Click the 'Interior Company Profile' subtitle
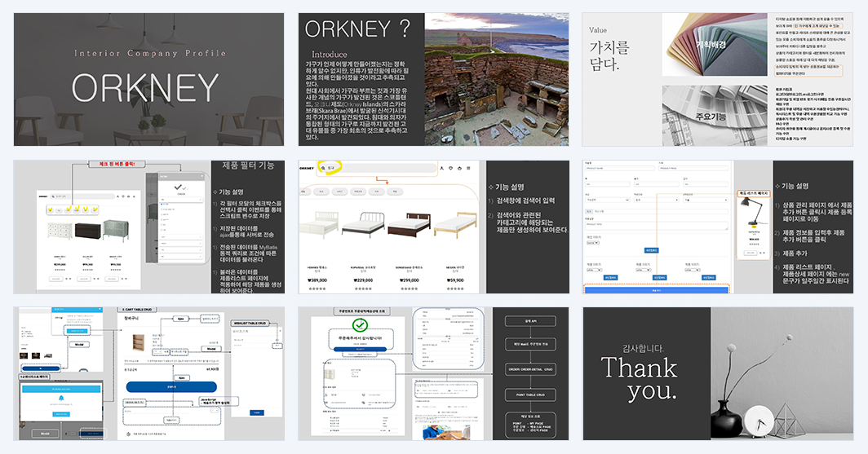 (x=150, y=53)
